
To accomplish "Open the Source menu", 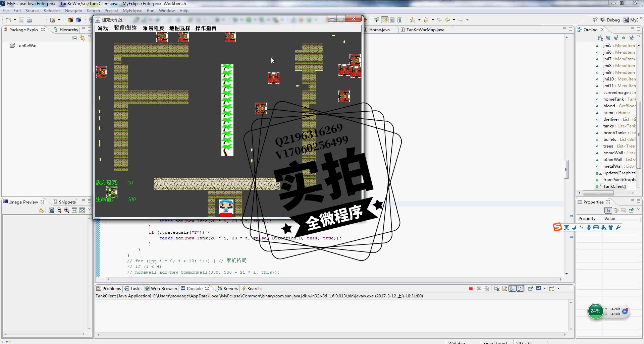I will click(32, 11).
